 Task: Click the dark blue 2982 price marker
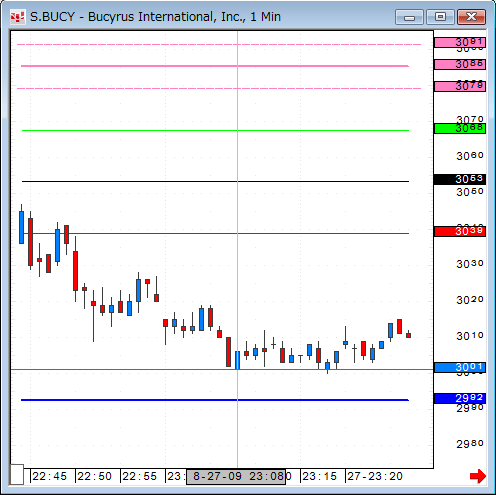tap(460, 398)
